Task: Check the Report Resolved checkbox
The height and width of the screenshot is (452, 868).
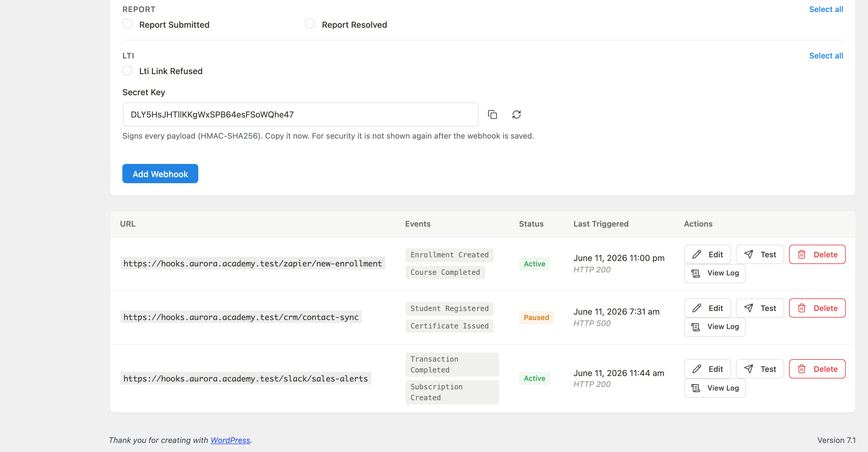Action: pyautogui.click(x=310, y=24)
